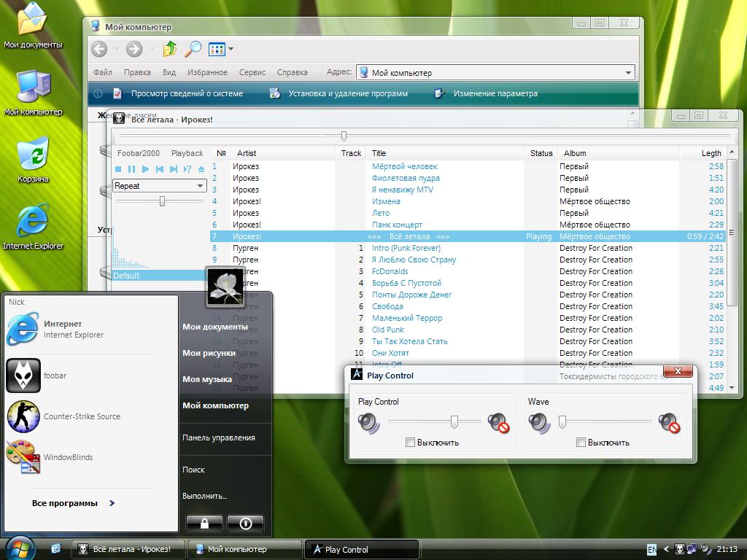The height and width of the screenshot is (560, 747).
Task: Open Панель управления from Start menu
Action: tap(219, 437)
